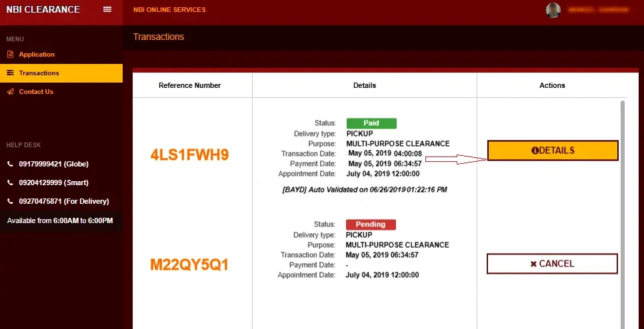Viewport: 644px width, 329px height.
Task: Click the Reference Number column header
Action: point(190,85)
